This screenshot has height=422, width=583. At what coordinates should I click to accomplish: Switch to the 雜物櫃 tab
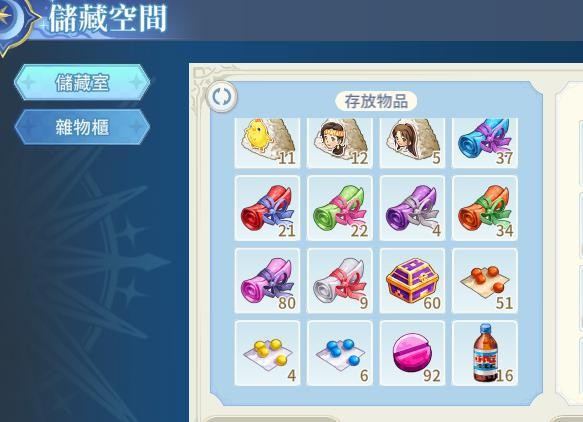[x=82, y=127]
